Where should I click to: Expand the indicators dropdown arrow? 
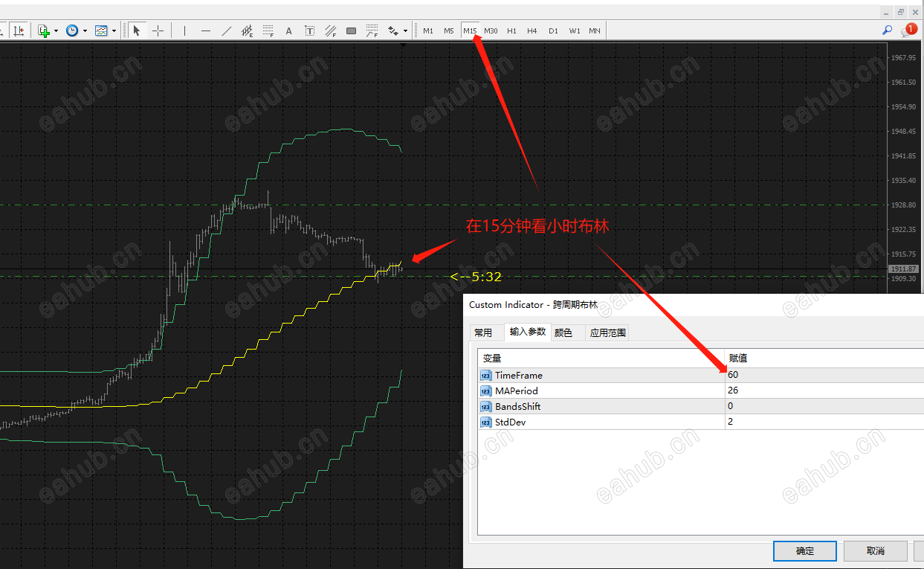click(56, 30)
